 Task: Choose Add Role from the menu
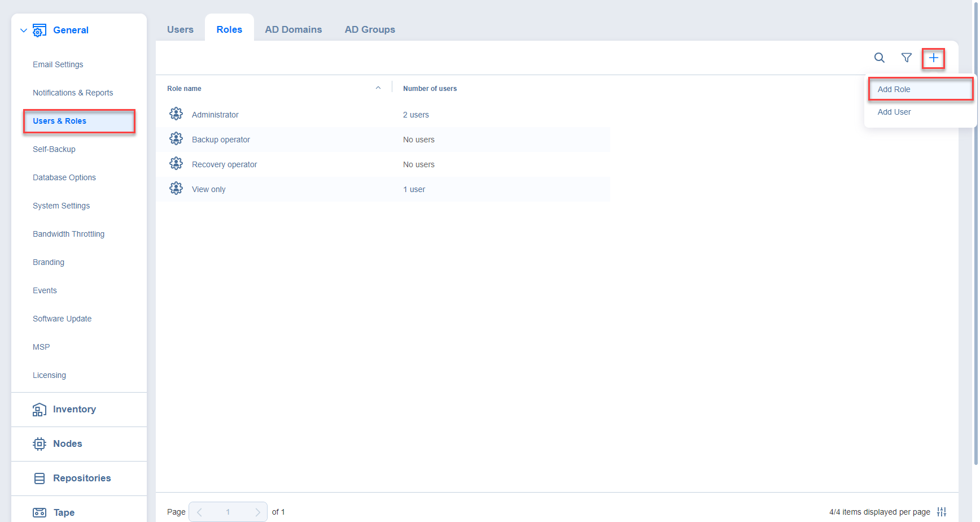(x=894, y=89)
